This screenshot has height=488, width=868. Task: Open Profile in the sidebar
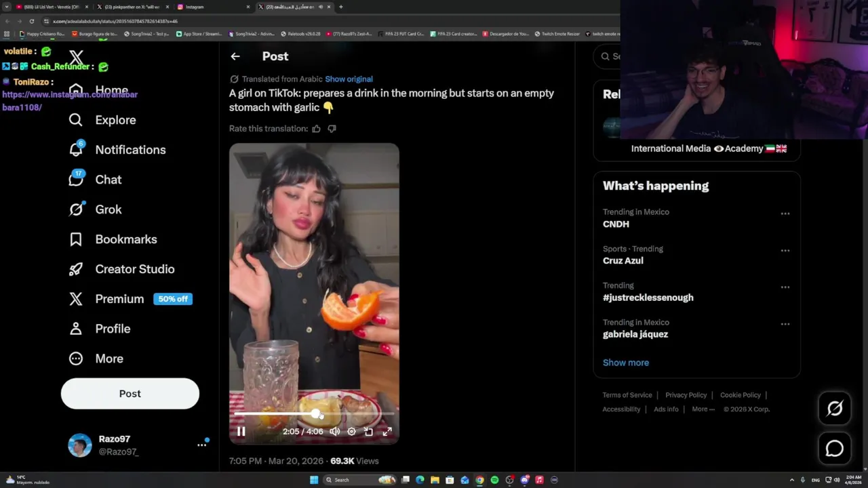point(99,329)
